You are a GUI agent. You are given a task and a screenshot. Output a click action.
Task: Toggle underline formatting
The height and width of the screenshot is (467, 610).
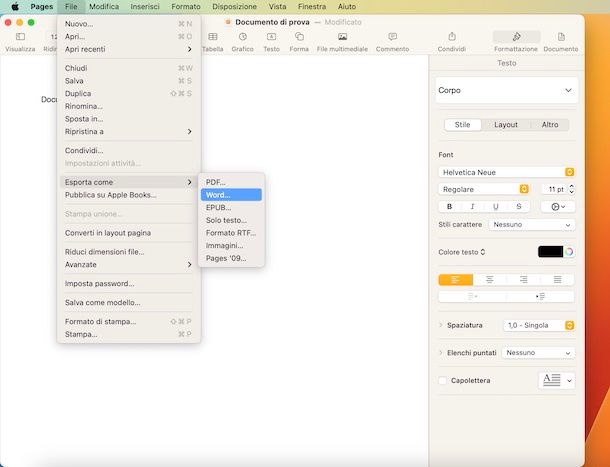click(x=496, y=207)
